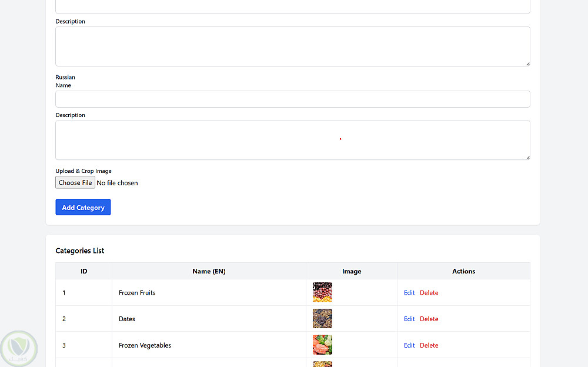The image size is (588, 367).
Task: Select the Frozen Fruits name cell
Action: pyautogui.click(x=209, y=293)
